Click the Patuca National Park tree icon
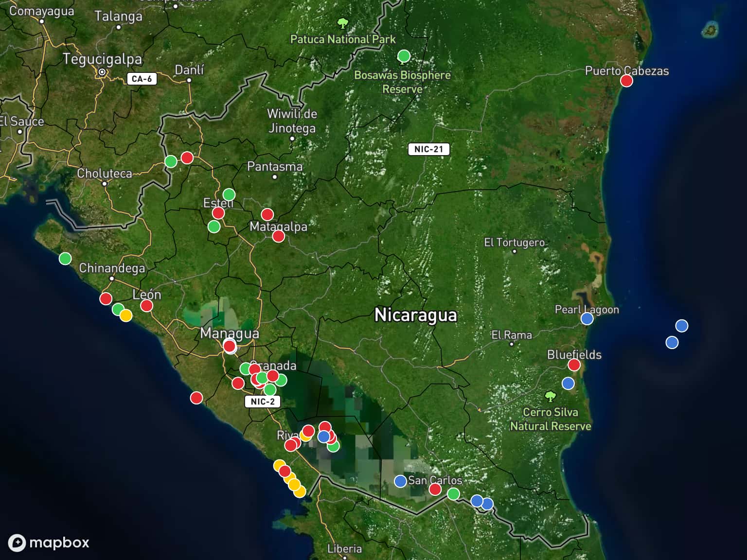 343,23
